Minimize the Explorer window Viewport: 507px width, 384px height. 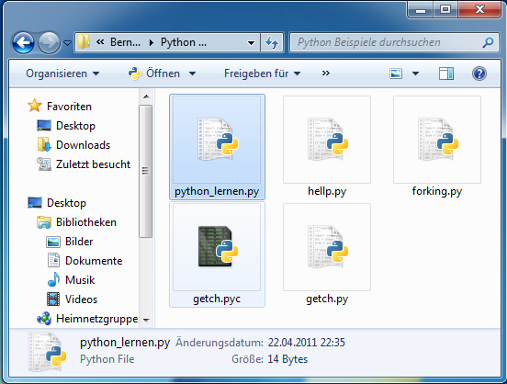[x=421, y=9]
